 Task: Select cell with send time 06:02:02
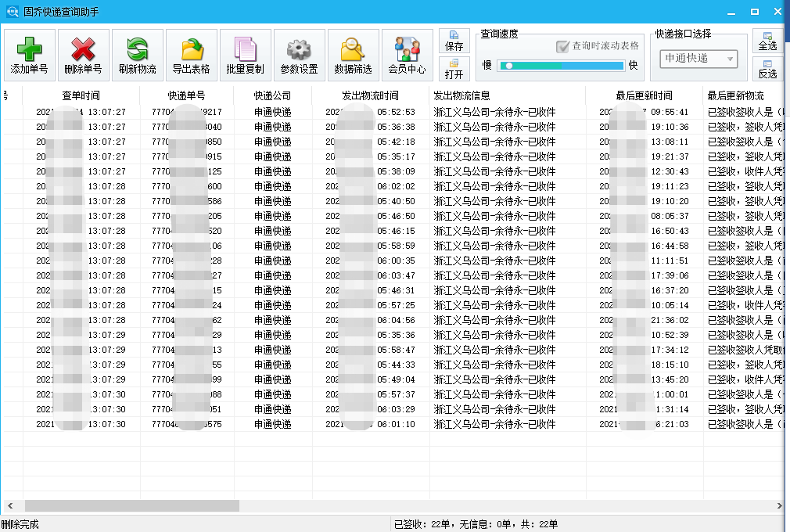[370, 186]
